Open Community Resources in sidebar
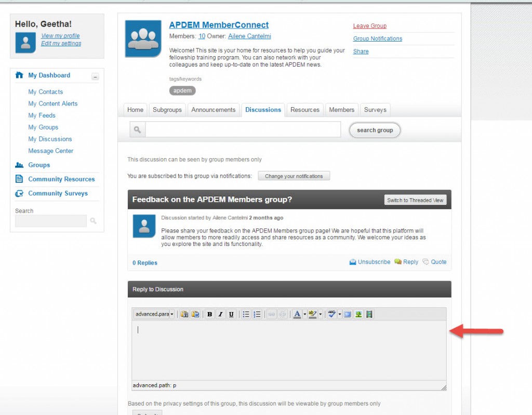Screen dimensions: 532x415 [x=61, y=179]
